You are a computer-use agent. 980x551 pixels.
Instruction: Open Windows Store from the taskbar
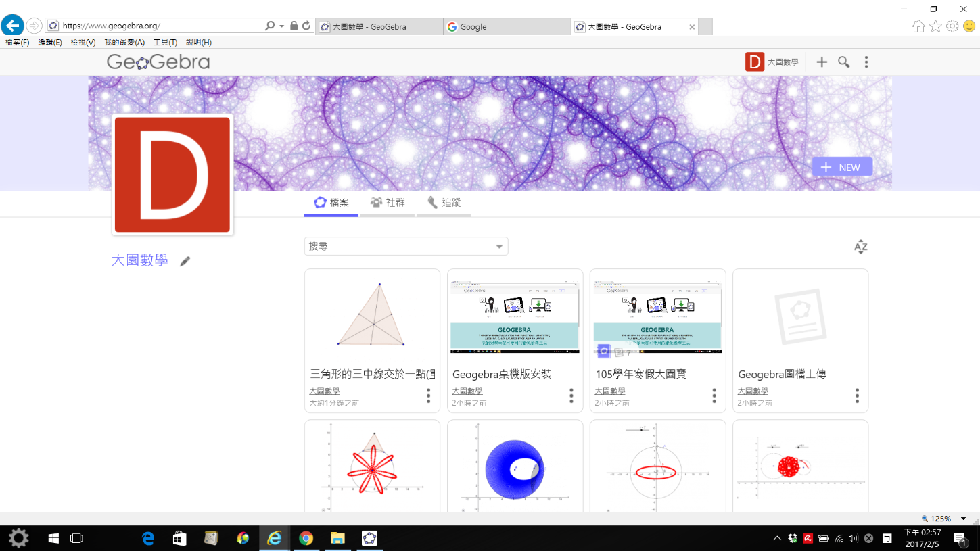179,538
